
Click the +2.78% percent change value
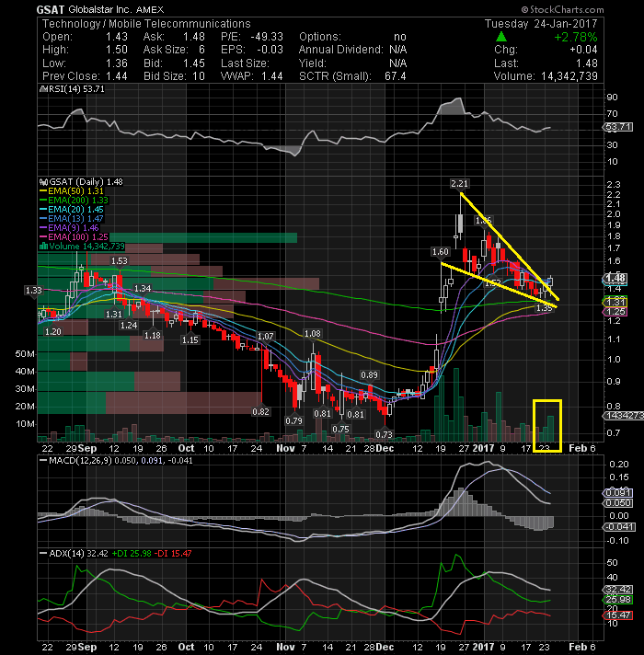tap(576, 37)
